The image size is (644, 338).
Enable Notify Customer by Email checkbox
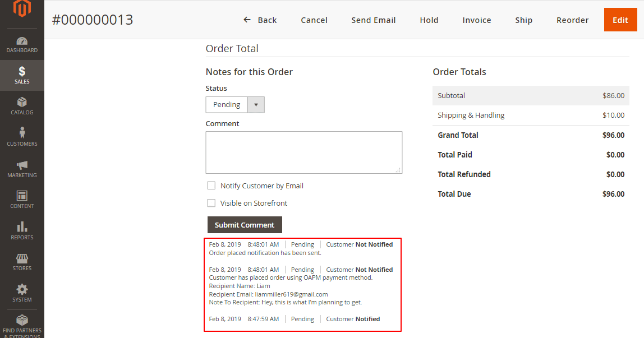pos(211,186)
